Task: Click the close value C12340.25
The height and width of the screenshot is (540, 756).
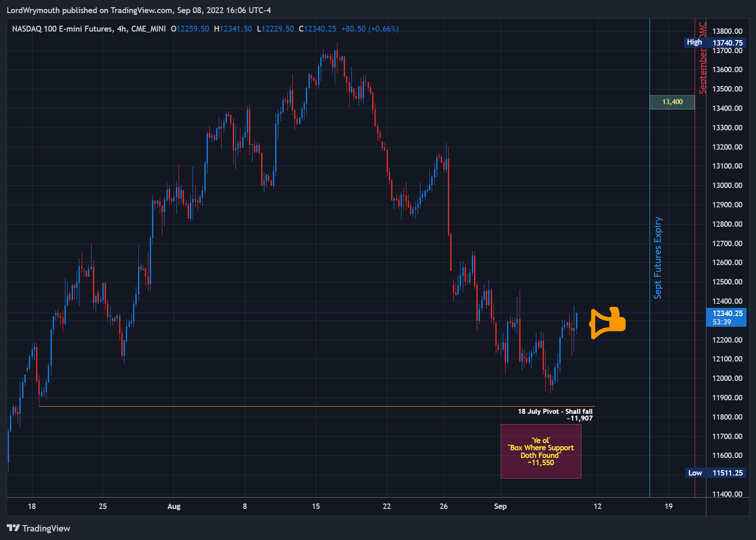Action: point(318,29)
